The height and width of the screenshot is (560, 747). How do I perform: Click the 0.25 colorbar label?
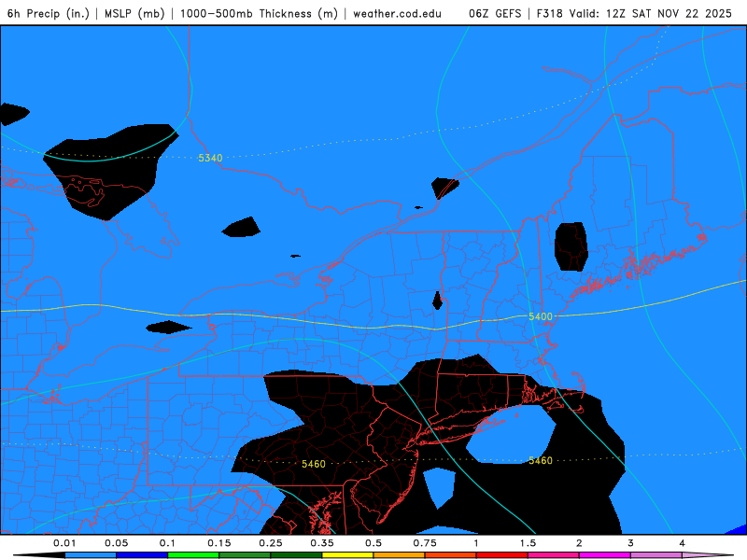click(x=271, y=543)
